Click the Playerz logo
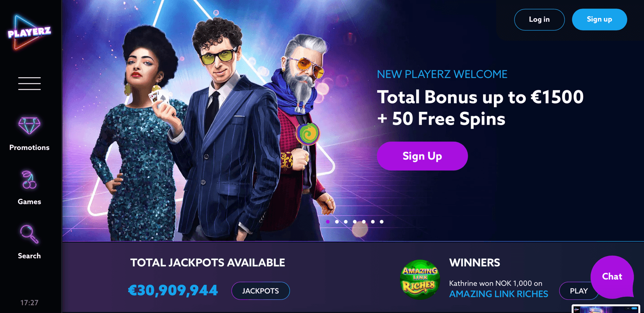 pos(29,32)
